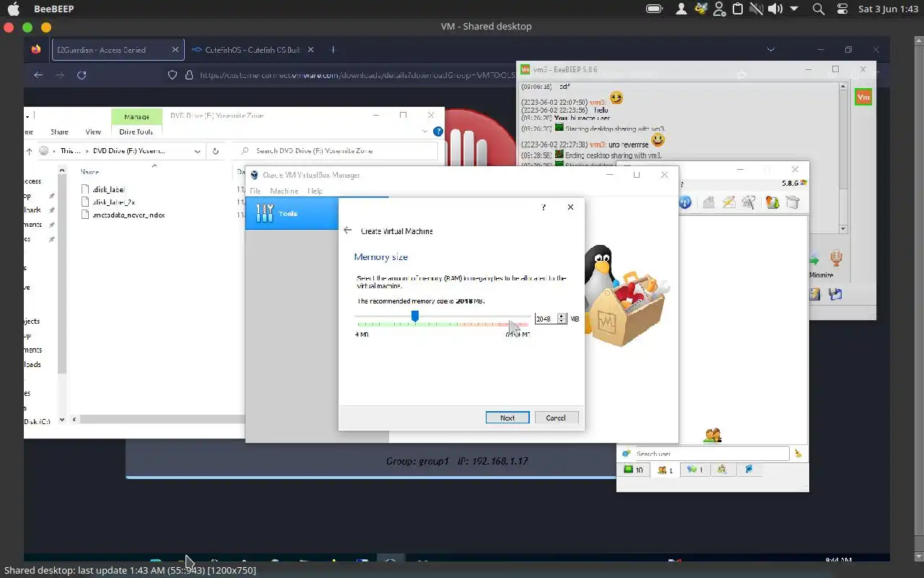The width and height of the screenshot is (924, 578).
Task: Click File Explorer blue help icon
Action: tap(437, 131)
